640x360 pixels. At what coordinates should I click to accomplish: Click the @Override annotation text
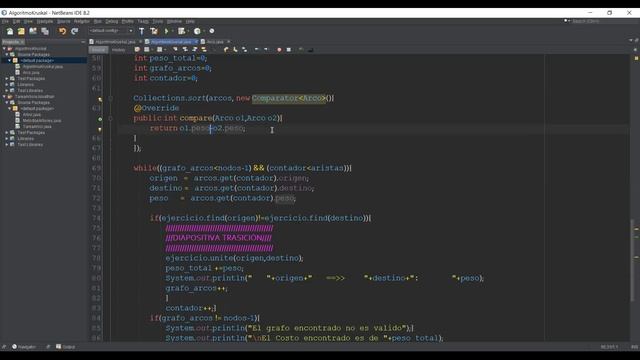pyautogui.click(x=156, y=108)
